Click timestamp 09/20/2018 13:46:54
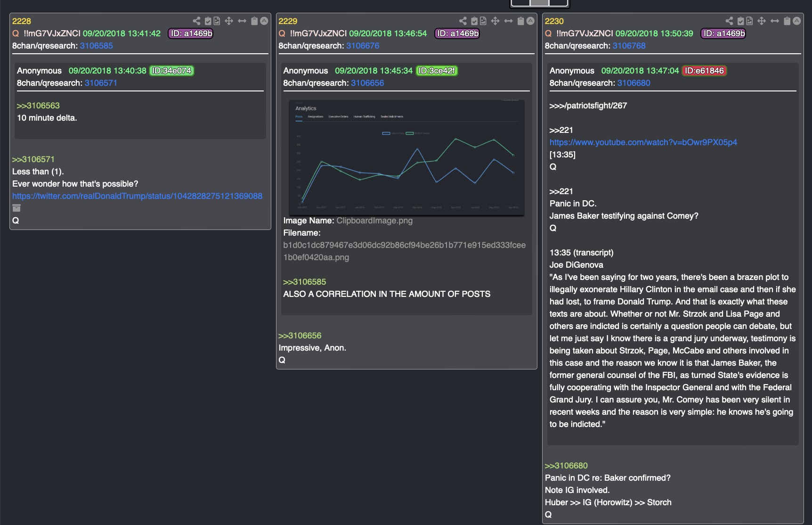Viewport: 812px width, 525px height. tap(388, 33)
